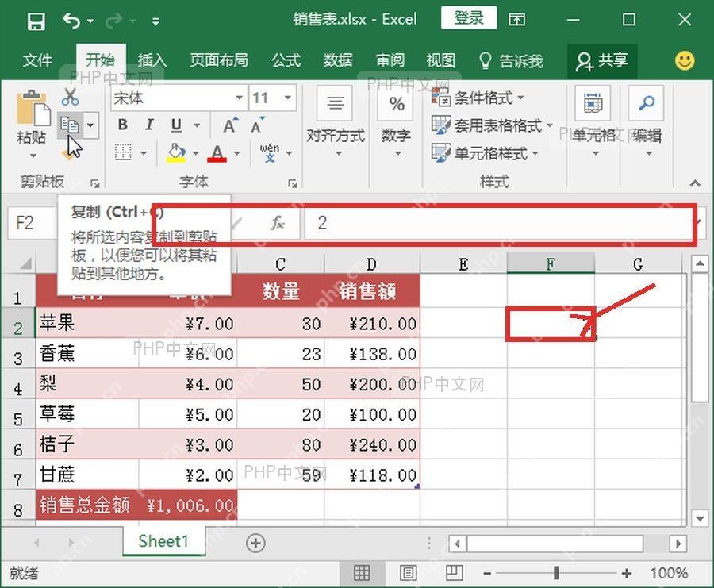This screenshot has height=588, width=714.
Task: Open the font size 11 dropdown
Action: tap(288, 98)
